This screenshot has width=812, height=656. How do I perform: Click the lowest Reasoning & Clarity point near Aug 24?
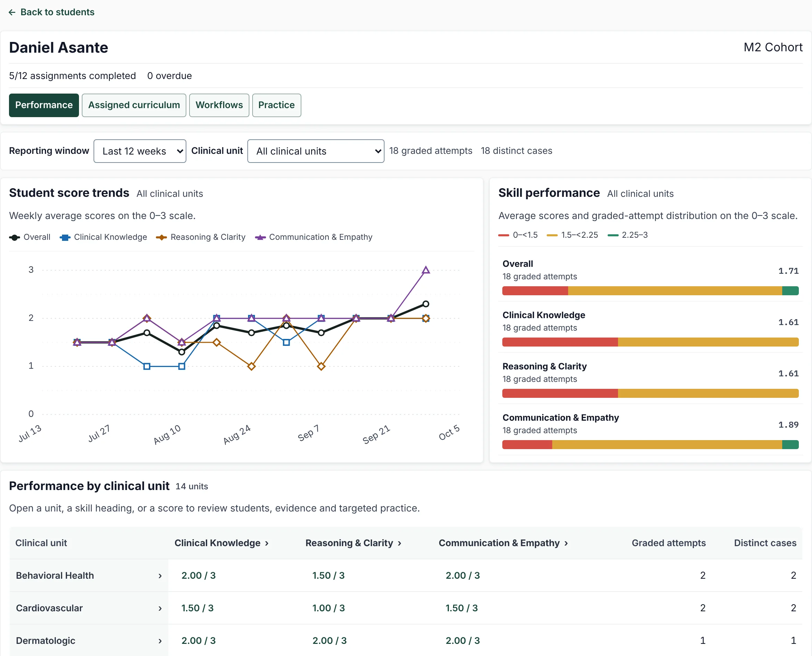point(251,366)
